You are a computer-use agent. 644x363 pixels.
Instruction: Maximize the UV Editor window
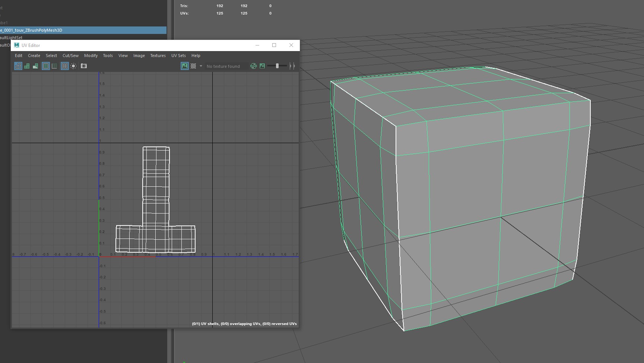[274, 45]
